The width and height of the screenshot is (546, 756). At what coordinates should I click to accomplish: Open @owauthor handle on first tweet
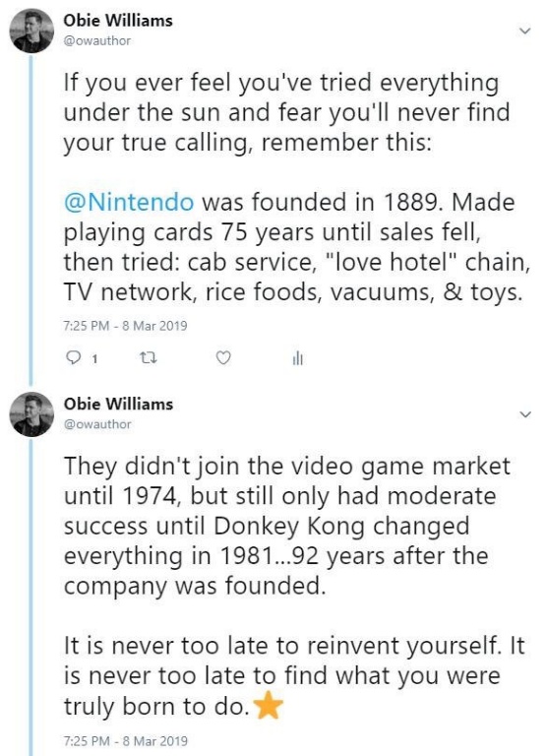click(x=96, y=41)
